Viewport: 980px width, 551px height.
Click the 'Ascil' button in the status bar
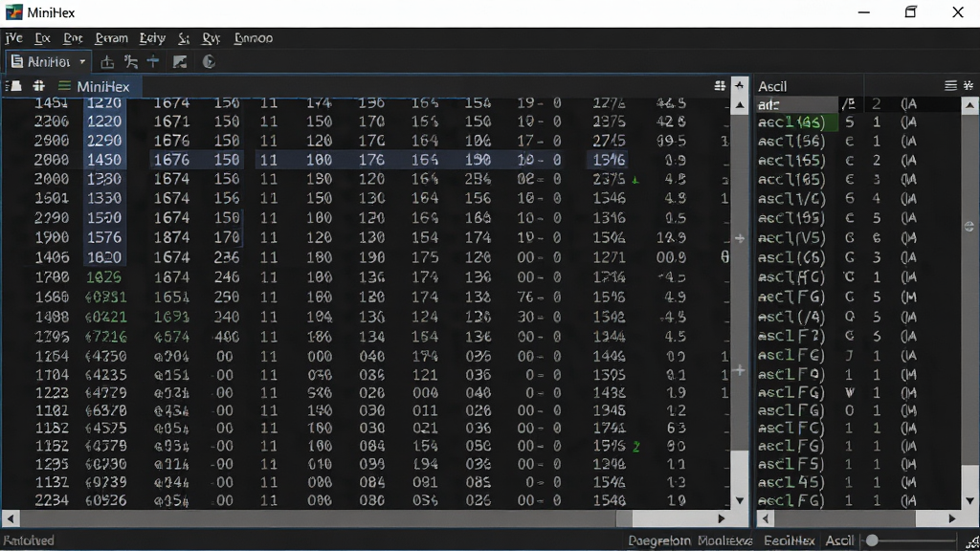pos(839,540)
